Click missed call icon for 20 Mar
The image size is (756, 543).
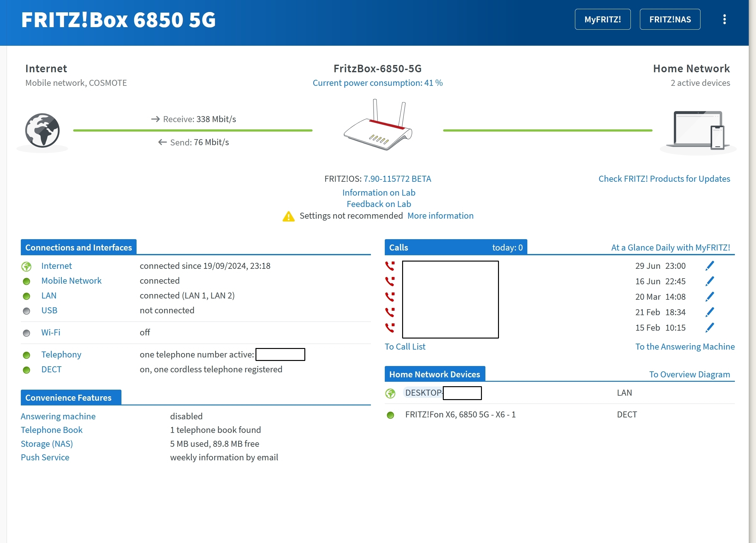390,297
